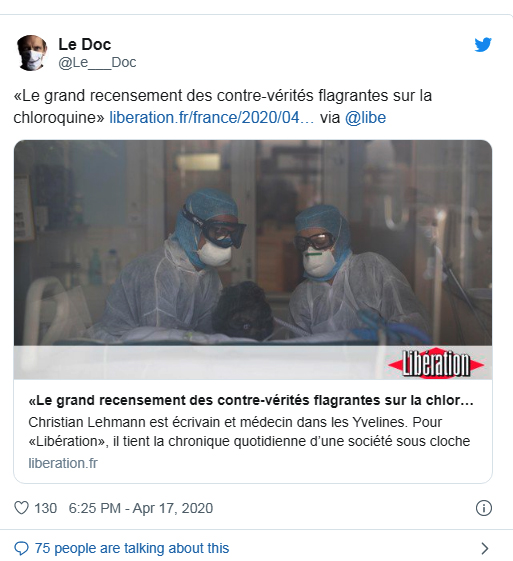513x561 pixels.
Task: Click the 6:25 PM - Apr 17, 2020 timestamp
Action: [x=141, y=508]
